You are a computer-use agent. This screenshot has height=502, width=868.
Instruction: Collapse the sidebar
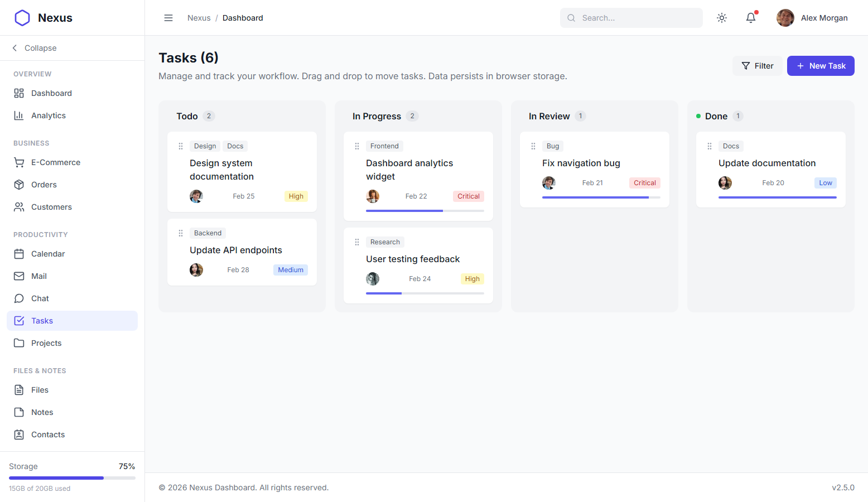35,48
